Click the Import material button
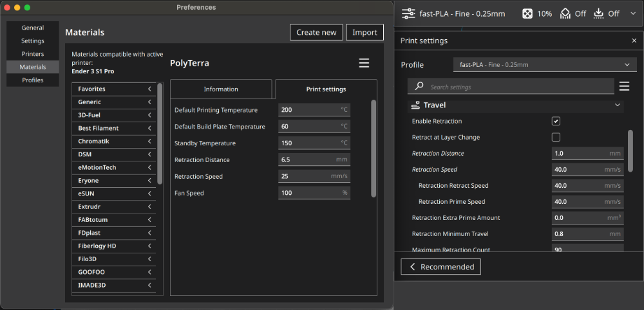 pos(365,32)
